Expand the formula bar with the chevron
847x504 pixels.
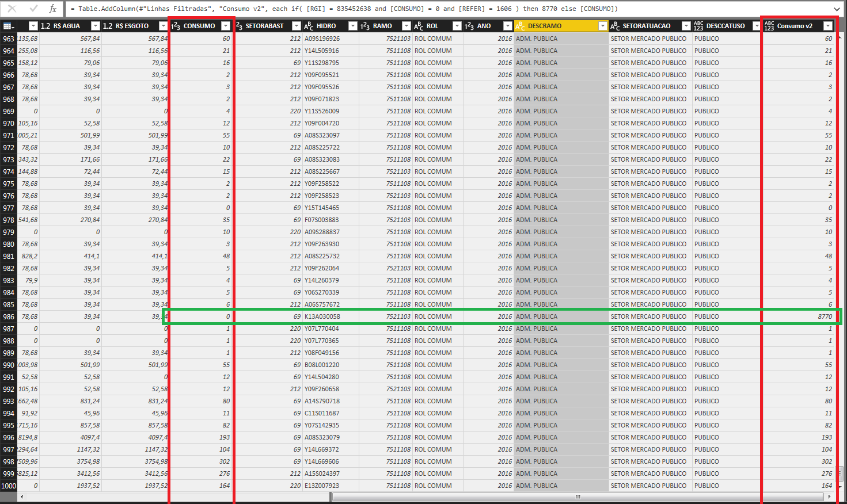(838, 9)
